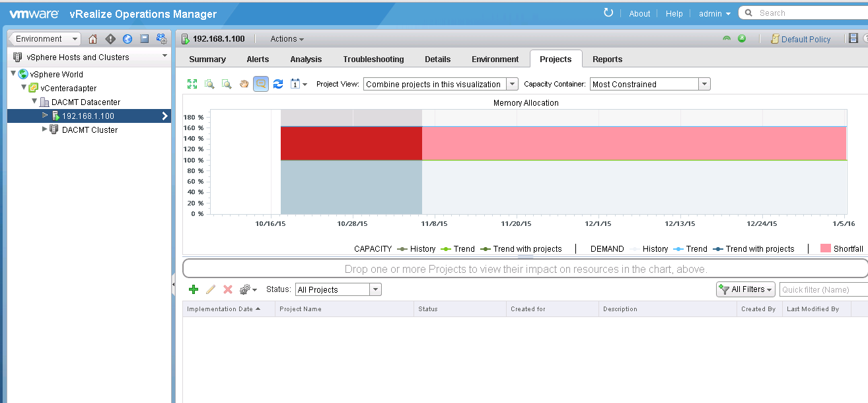Open the All Filters dropdown
The image size is (868, 403).
coord(746,289)
